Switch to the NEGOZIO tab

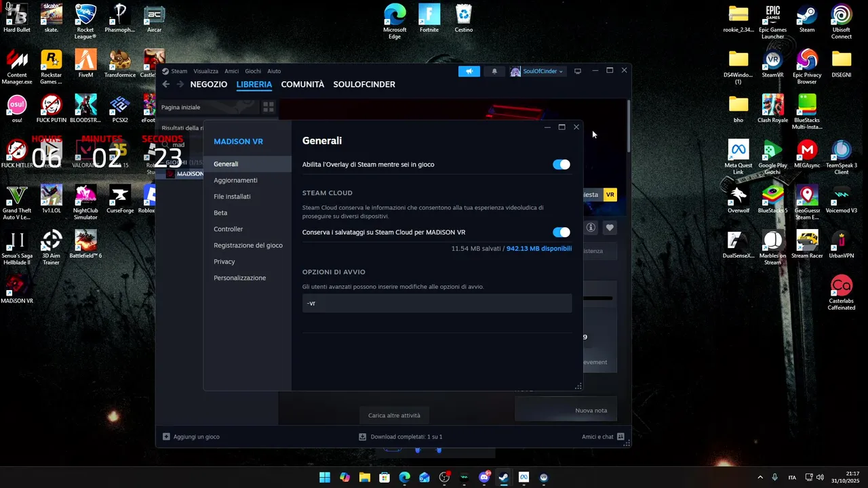[209, 85]
